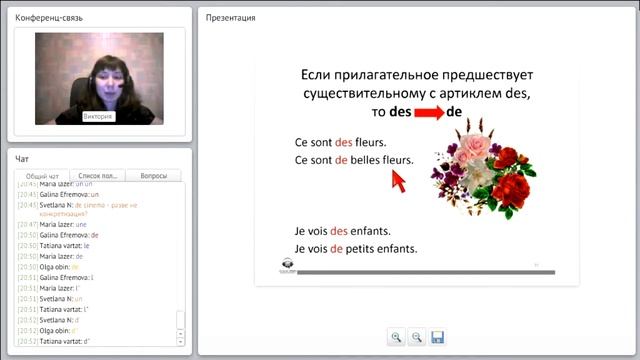Click the chat scrollbar thumb
Screen dimensions: 640x360
click(180, 320)
